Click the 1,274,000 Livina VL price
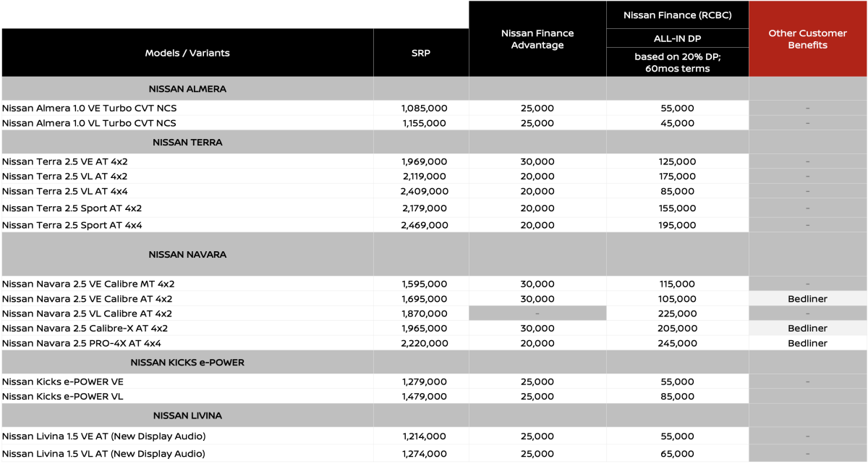868x464 pixels. (x=424, y=454)
